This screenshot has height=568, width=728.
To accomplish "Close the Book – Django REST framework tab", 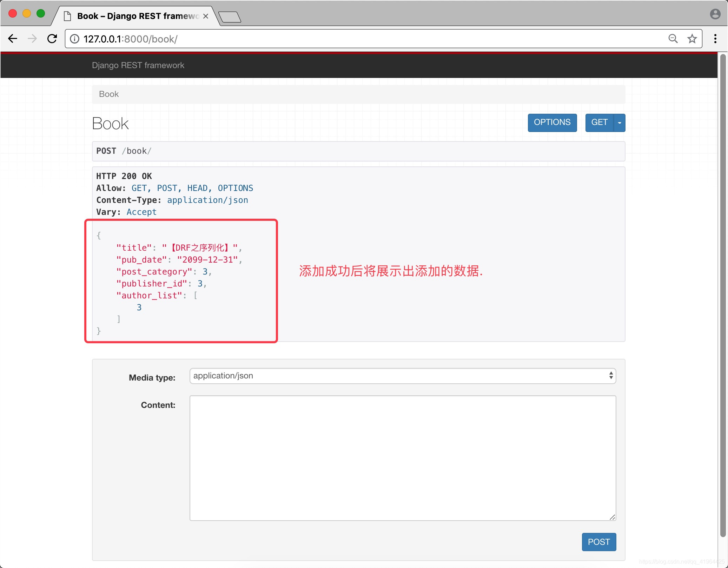I will [206, 16].
